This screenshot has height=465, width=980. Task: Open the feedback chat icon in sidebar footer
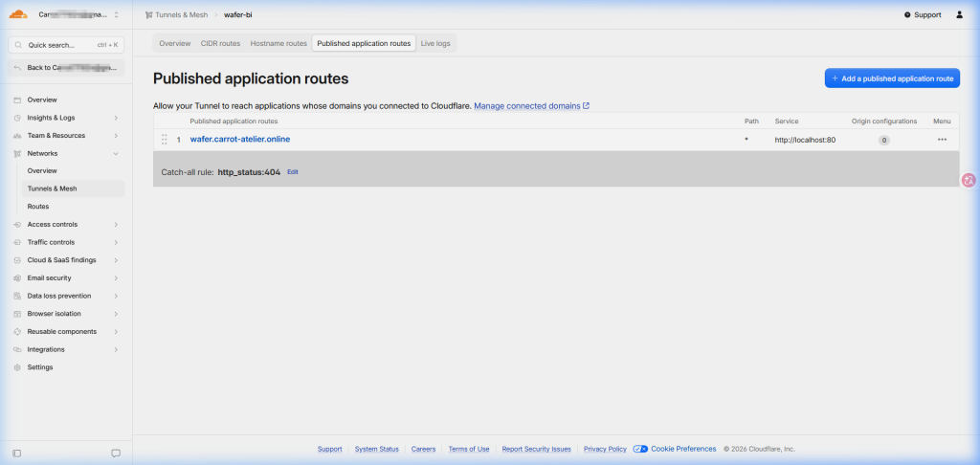[116, 454]
